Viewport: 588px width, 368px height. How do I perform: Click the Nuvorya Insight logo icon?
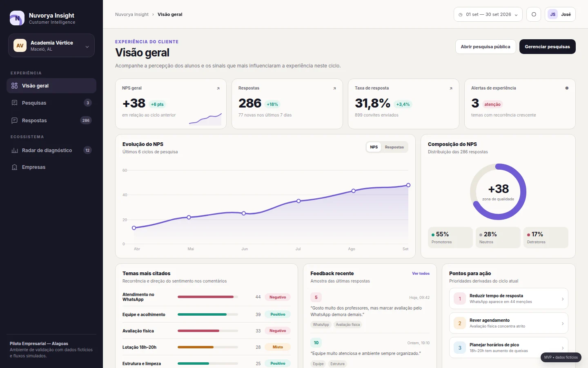point(17,18)
